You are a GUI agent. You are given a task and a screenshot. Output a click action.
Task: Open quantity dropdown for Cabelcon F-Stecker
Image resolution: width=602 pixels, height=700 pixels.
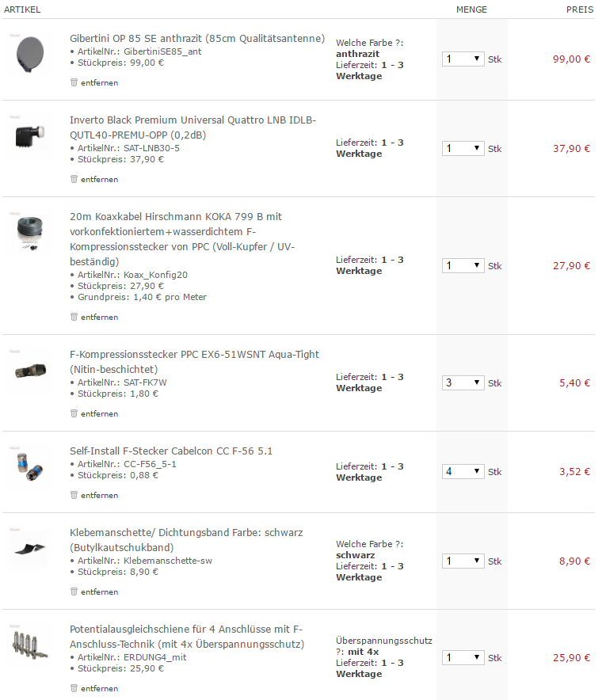[463, 471]
